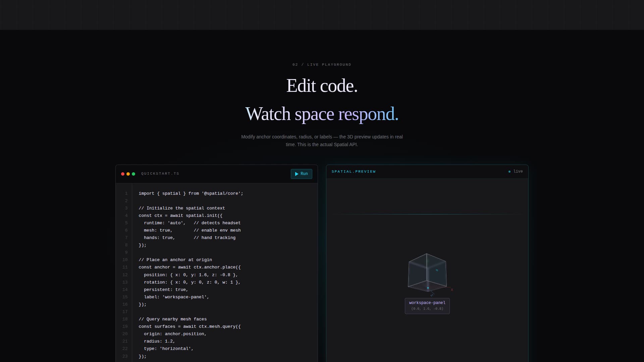Click the position coordinates code line

(191, 275)
